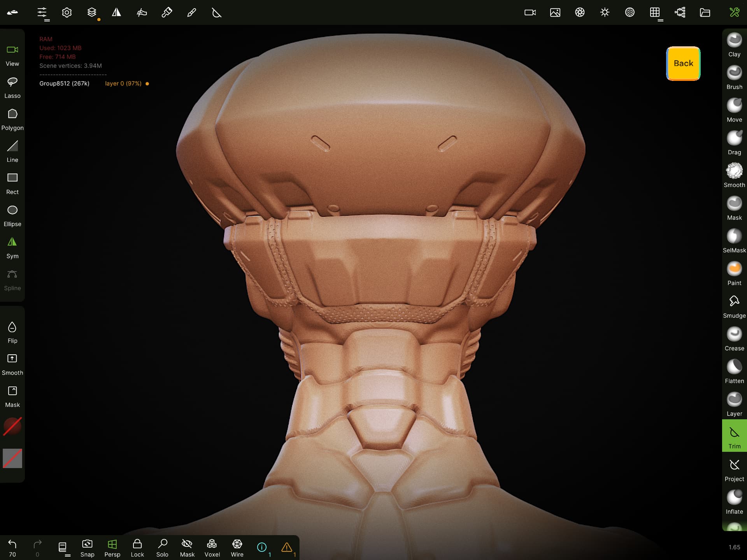The width and height of the screenshot is (747, 560).
Task: Click the undo arrow button
Action: [x=12, y=544]
